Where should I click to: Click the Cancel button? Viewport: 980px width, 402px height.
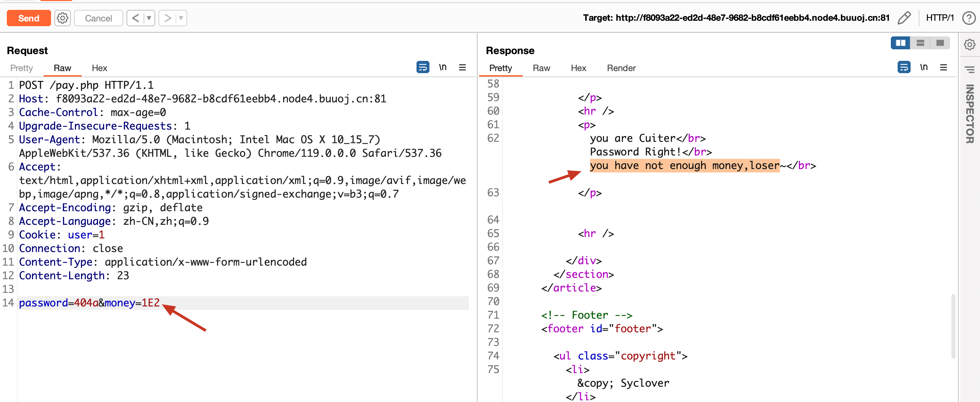point(98,18)
